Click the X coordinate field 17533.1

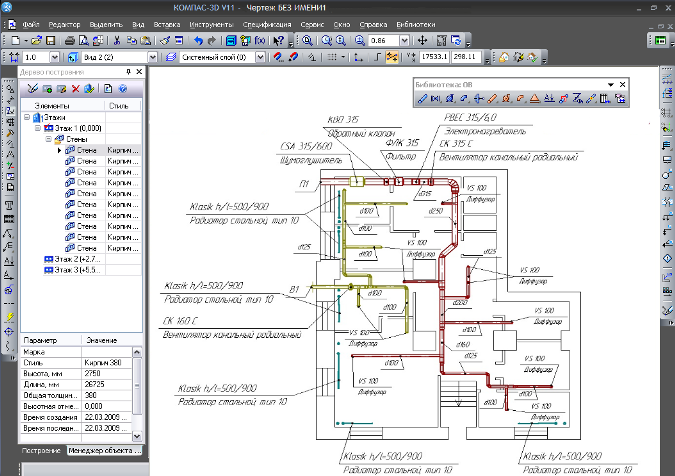click(x=434, y=56)
